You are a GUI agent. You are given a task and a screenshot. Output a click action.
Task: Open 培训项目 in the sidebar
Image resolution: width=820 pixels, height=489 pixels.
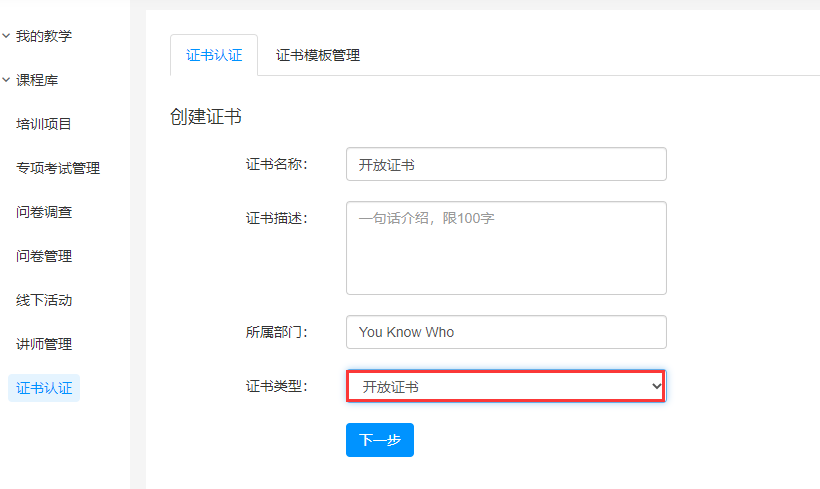coord(43,124)
